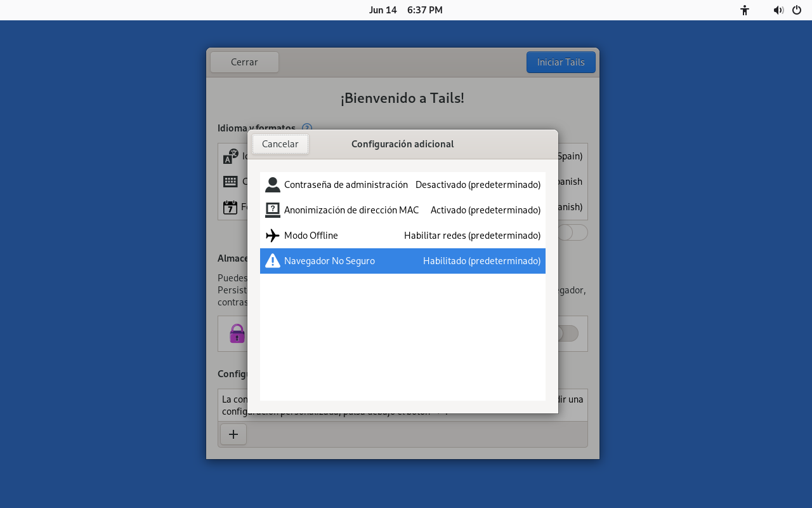Click the Desactivado (predeterminado) value
This screenshot has height=508, width=812.
(478, 185)
